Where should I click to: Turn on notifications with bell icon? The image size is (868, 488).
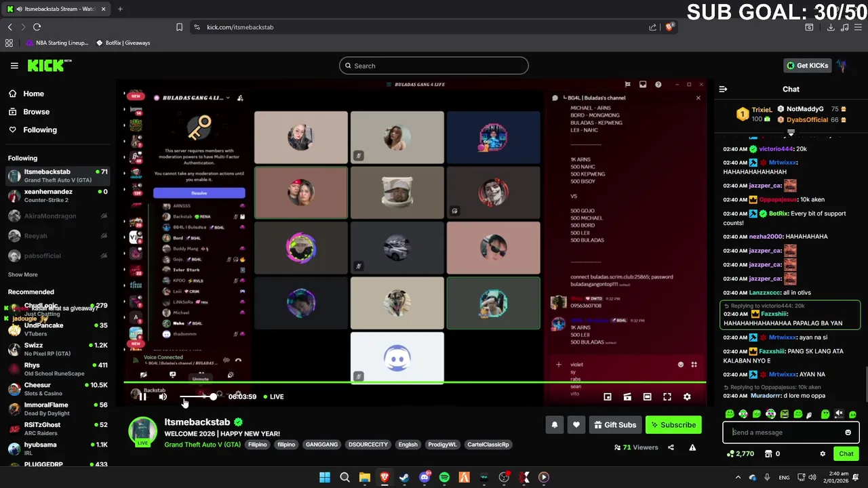(x=555, y=425)
